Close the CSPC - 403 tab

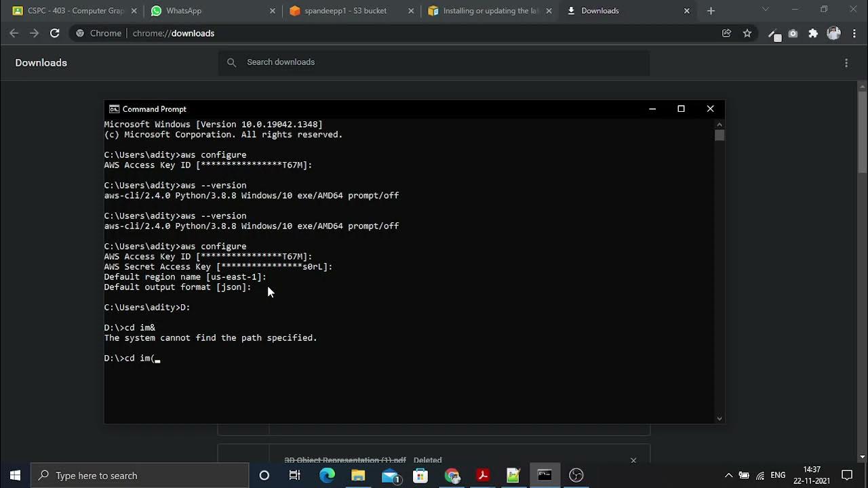click(134, 11)
